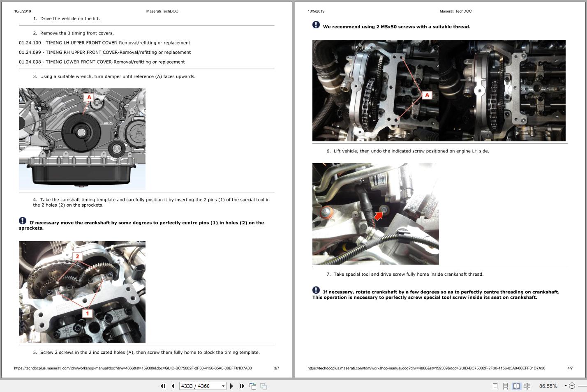Click the M5x50 screws recommendation note
The image size is (587, 392).
tap(397, 27)
